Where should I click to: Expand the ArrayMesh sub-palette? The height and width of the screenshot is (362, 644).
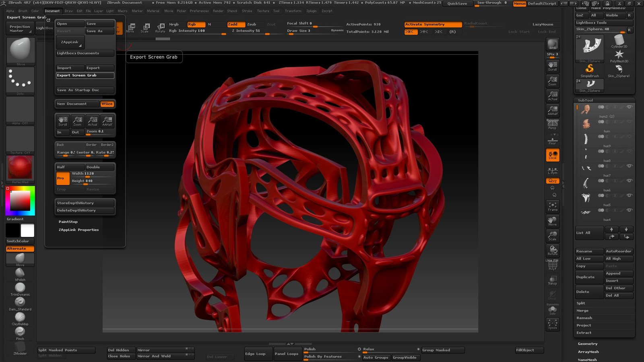[588, 352]
